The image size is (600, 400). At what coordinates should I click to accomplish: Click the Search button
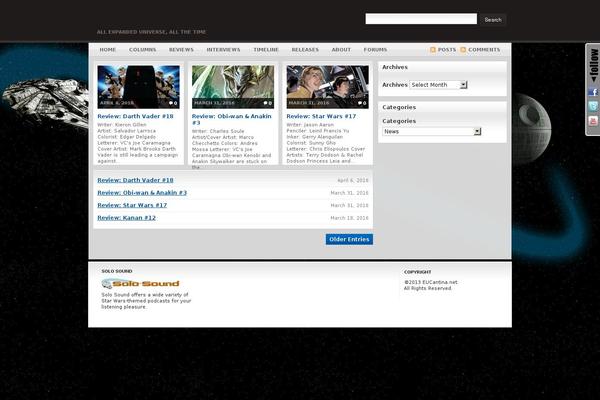[x=493, y=20]
